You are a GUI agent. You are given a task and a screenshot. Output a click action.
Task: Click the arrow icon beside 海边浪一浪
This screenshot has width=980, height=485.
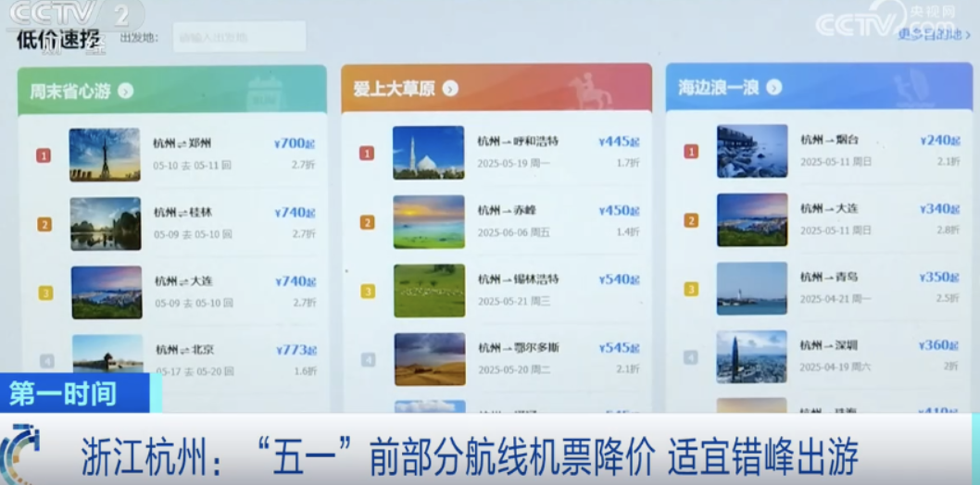point(774,87)
